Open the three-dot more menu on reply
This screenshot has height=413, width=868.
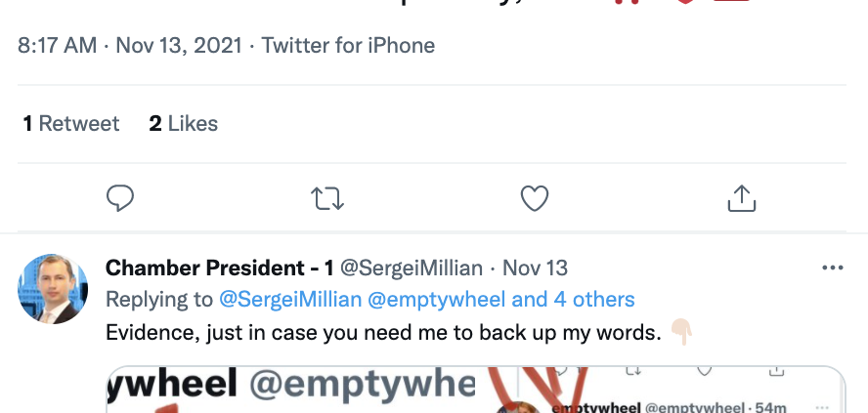(832, 268)
